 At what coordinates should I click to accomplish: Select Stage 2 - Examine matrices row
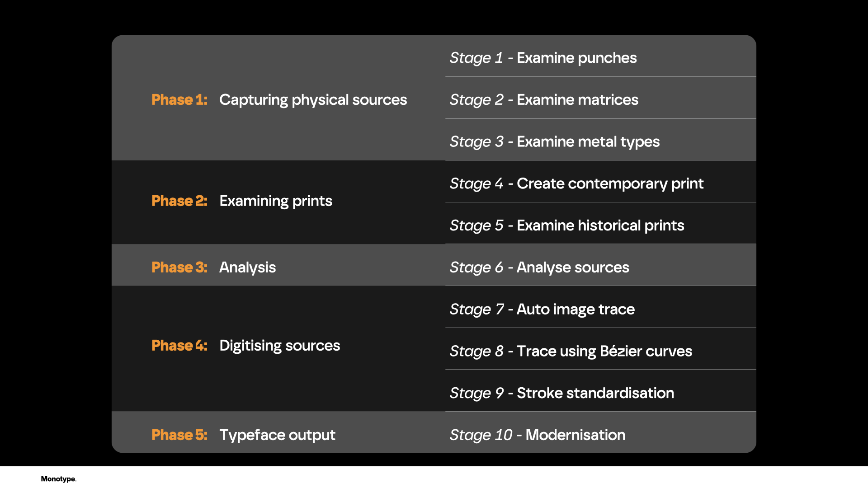(601, 98)
